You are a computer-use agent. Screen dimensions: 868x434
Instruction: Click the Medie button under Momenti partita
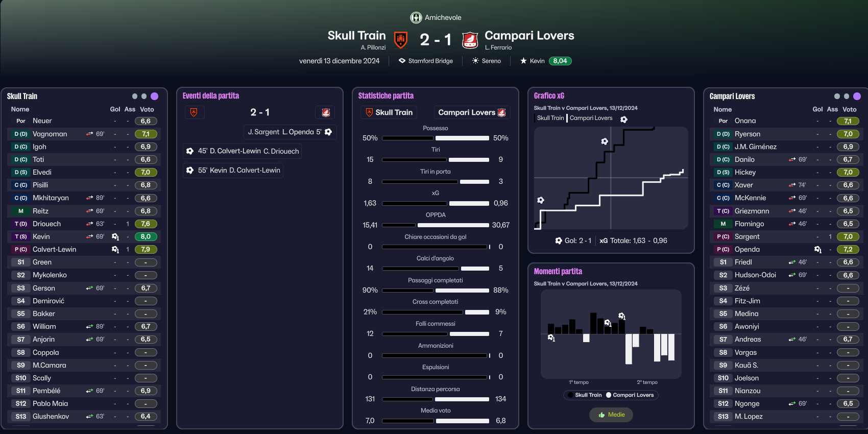click(x=611, y=415)
